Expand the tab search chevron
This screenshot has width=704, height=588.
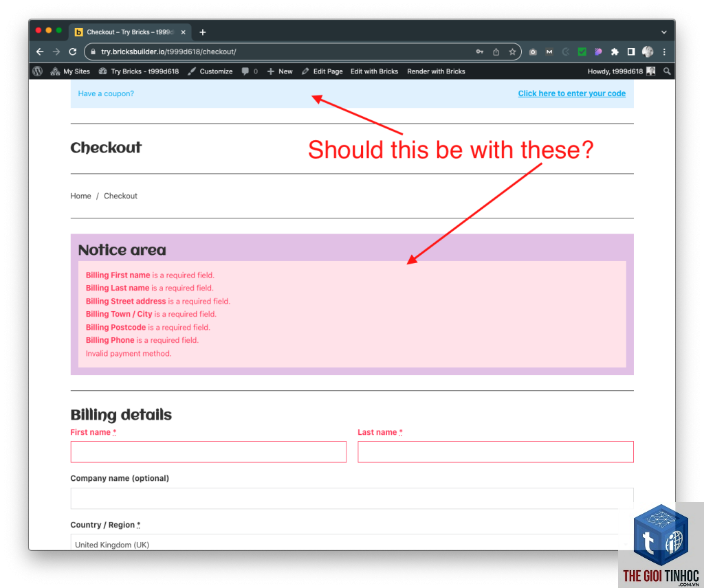(663, 32)
